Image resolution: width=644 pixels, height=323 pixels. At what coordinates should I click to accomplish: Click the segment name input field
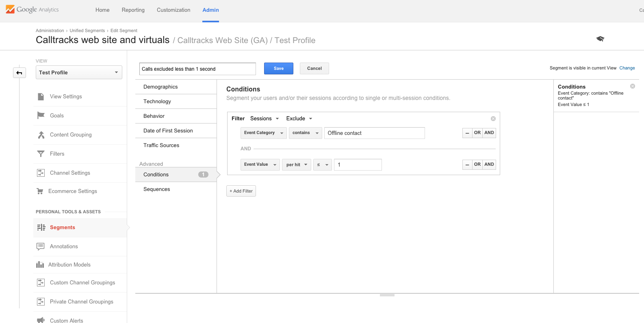(197, 69)
